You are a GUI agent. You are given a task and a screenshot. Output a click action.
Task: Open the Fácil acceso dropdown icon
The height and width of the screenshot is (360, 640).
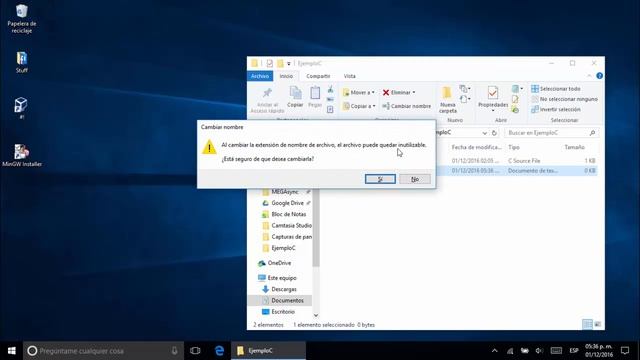tap(464, 99)
